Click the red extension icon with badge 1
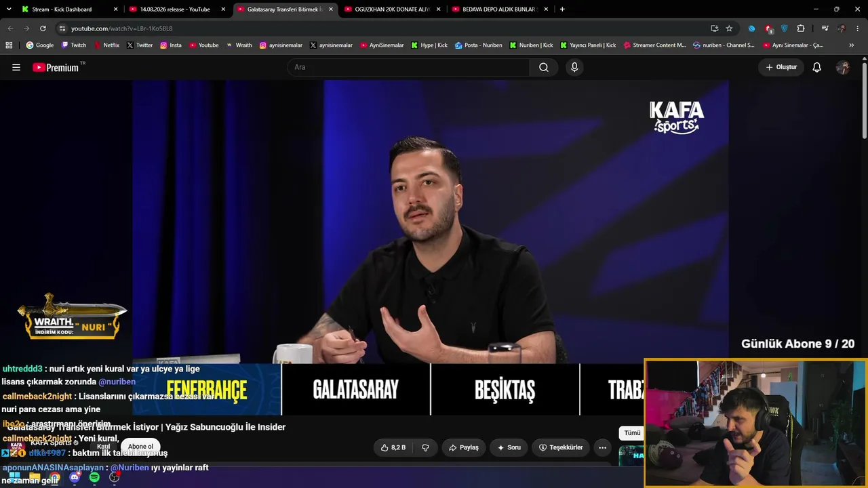868x488 pixels. [768, 28]
